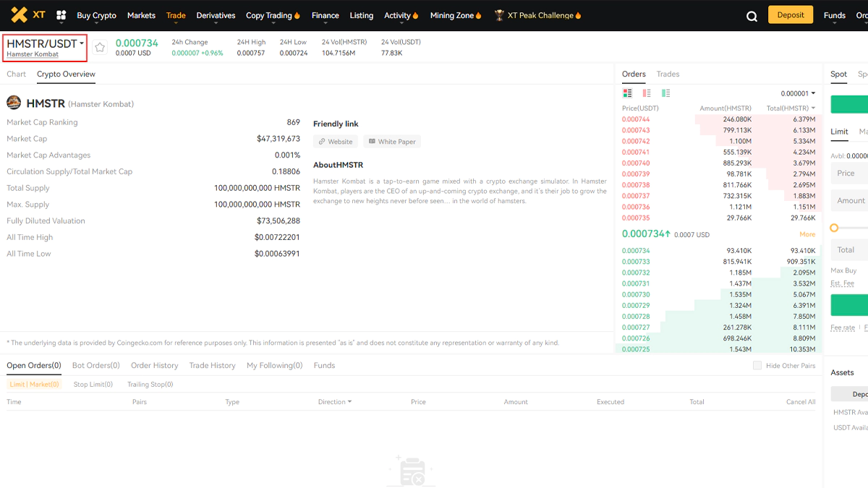Enable Hide Other Pairs checkbox
The image size is (868, 488).
click(x=757, y=366)
